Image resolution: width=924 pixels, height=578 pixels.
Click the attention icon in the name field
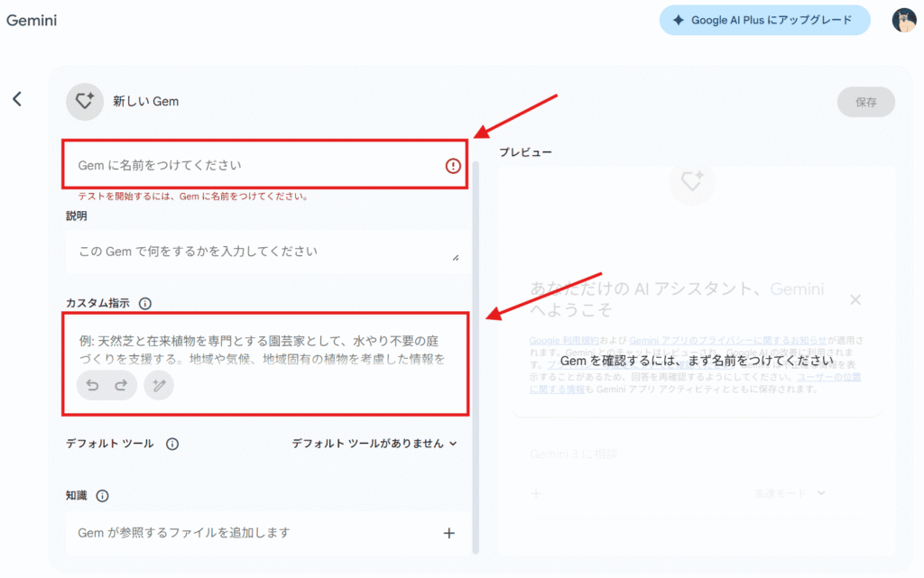(452, 166)
